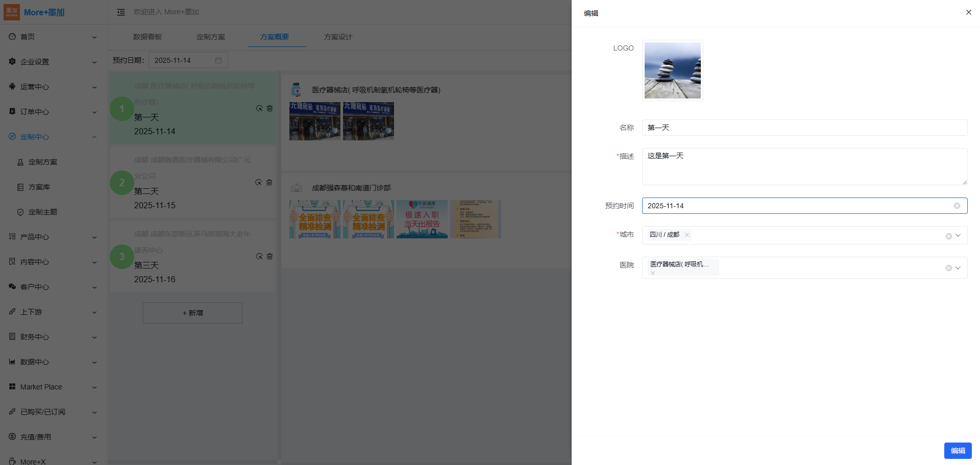Click the blue 编辑 submit button

point(958,451)
